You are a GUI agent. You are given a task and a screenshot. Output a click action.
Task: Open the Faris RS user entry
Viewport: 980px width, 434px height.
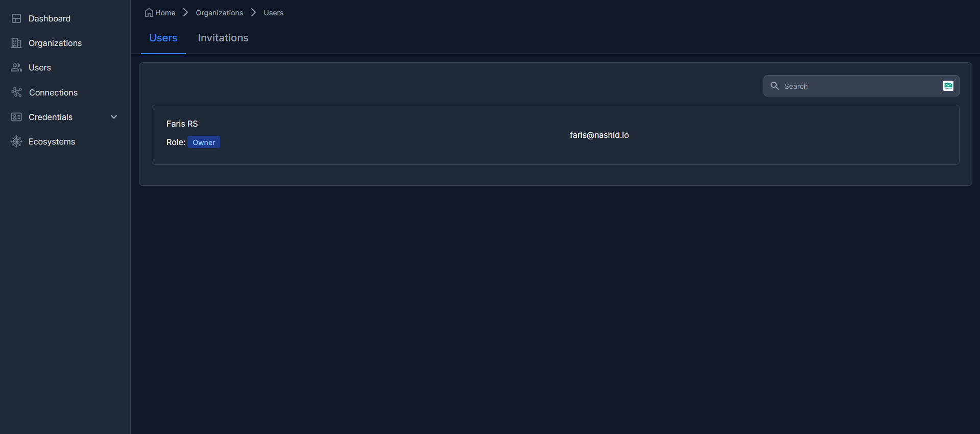(x=182, y=124)
